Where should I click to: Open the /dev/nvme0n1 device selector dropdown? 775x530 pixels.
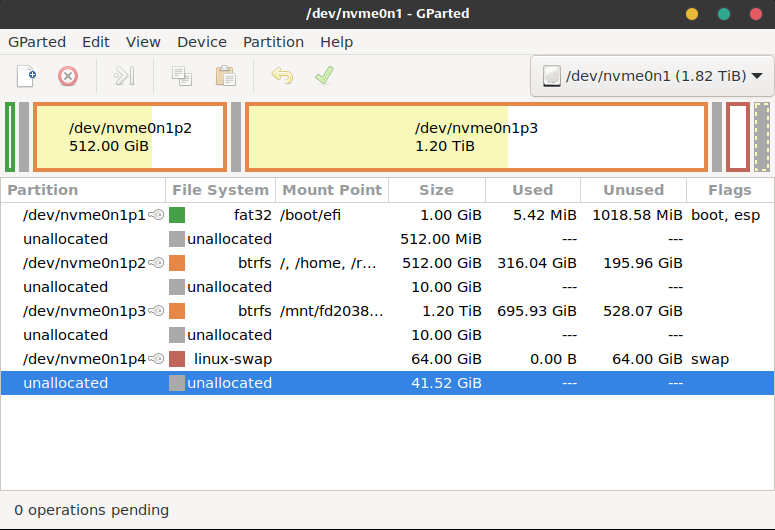[652, 76]
